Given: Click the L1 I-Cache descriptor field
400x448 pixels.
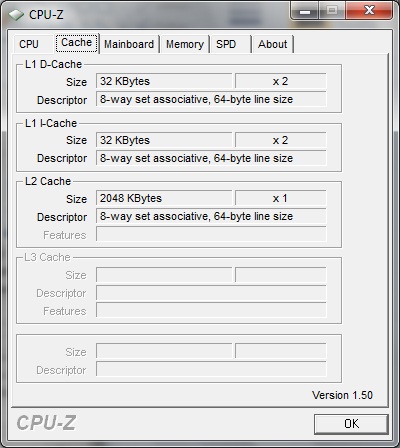Looking at the screenshot, I should click(211, 158).
